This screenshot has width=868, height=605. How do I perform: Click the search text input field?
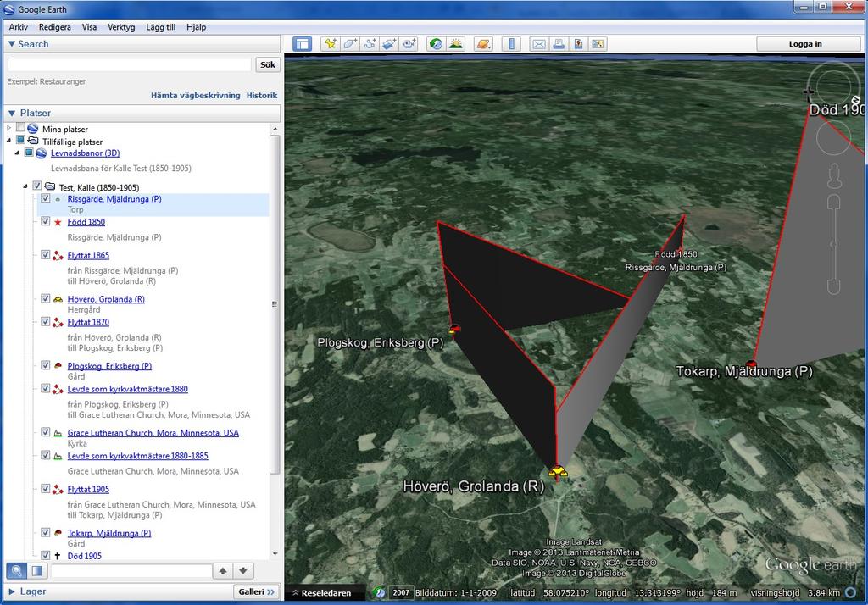coord(129,64)
